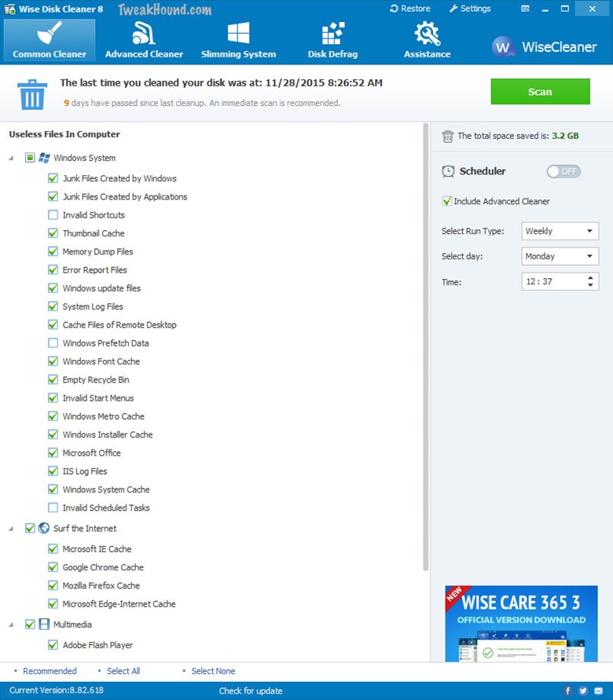
Task: Uncheck Thumbnail Cache checkbox
Action: coord(53,233)
